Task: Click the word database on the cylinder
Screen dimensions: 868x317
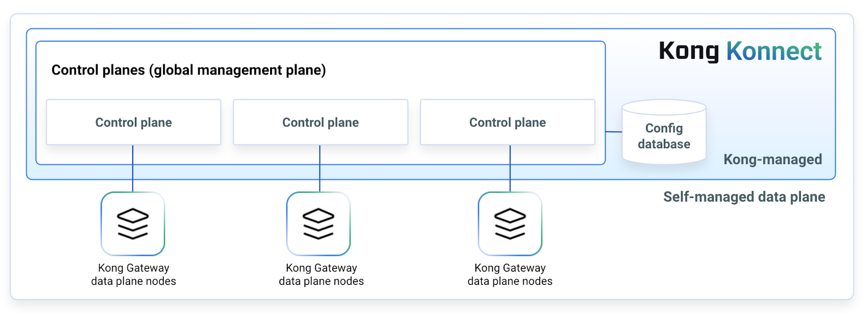Action: 664,144
